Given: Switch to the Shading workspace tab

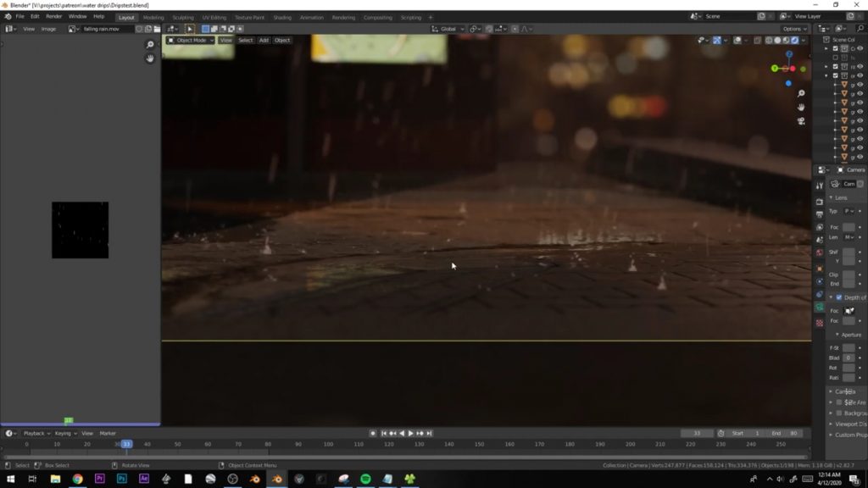Looking at the screenshot, I should click(x=282, y=17).
